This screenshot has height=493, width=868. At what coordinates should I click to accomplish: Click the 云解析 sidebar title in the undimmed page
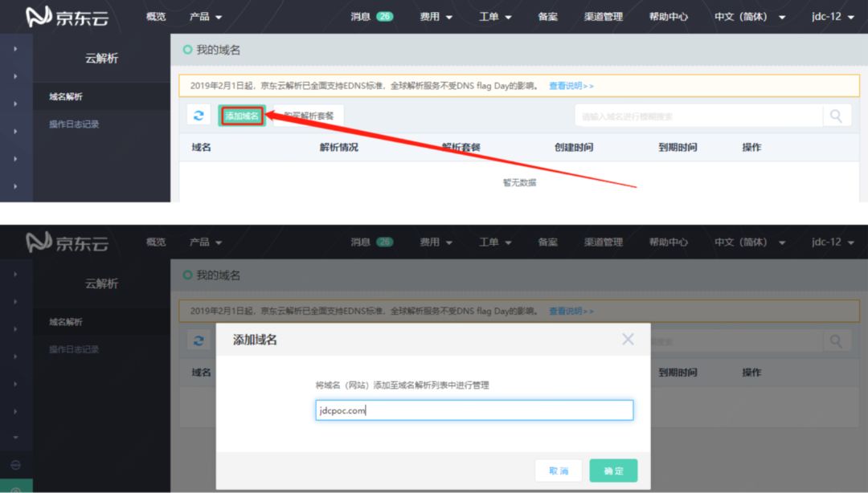tap(101, 58)
